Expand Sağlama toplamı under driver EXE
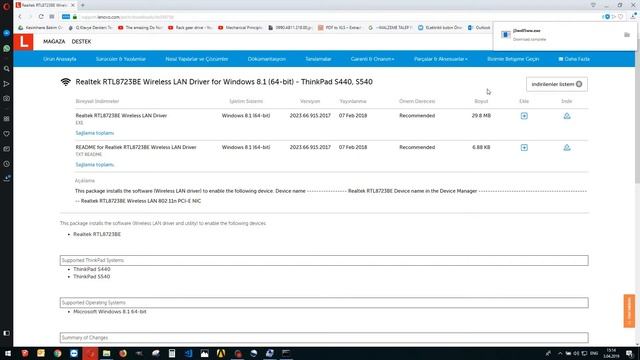 coord(95,133)
